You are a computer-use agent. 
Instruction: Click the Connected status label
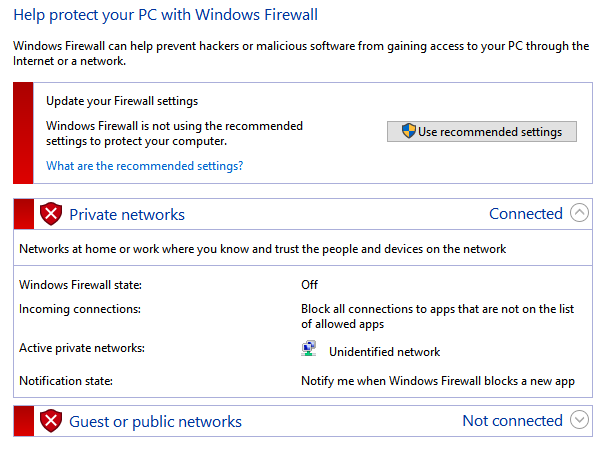[x=526, y=213]
